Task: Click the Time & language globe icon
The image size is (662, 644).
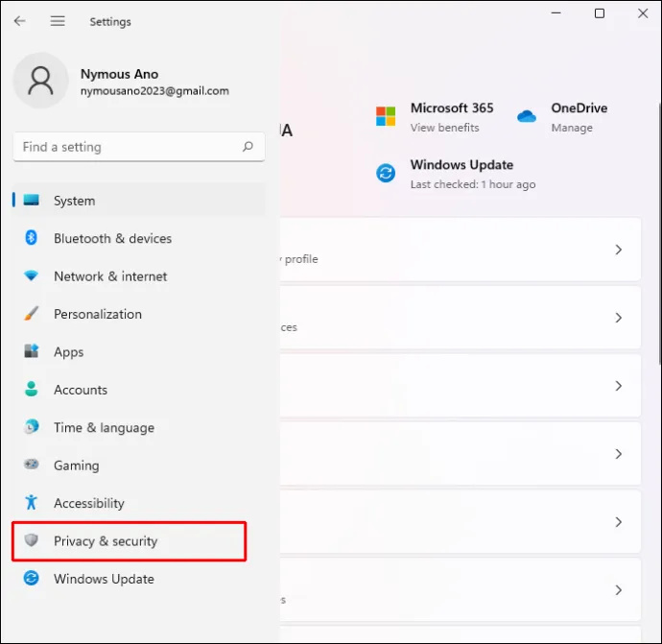Action: (32, 427)
